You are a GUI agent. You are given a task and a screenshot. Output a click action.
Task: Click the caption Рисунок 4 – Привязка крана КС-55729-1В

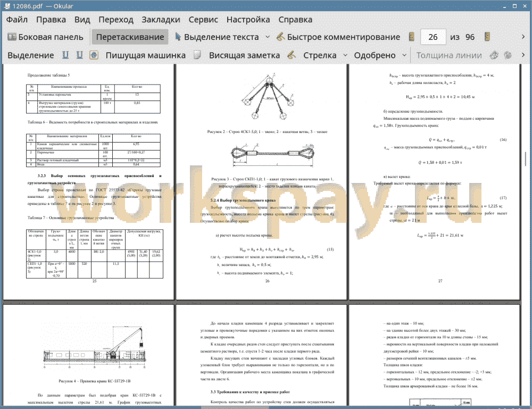[x=94, y=381]
